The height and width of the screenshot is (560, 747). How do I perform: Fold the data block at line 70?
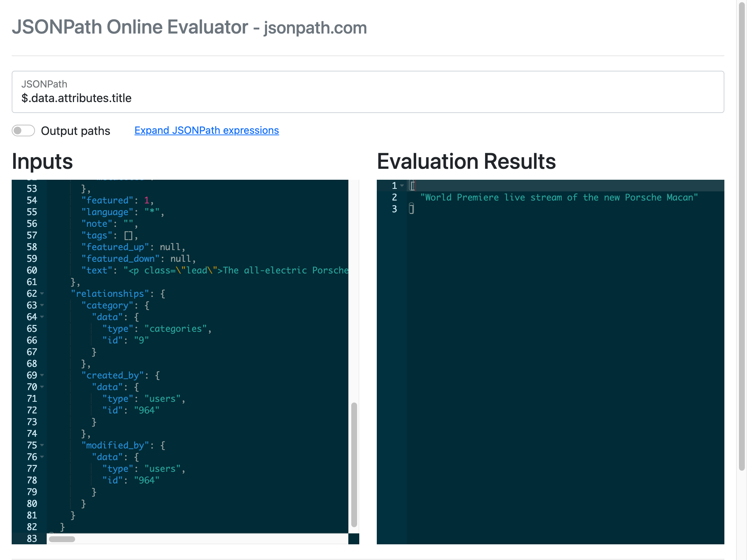(x=42, y=387)
